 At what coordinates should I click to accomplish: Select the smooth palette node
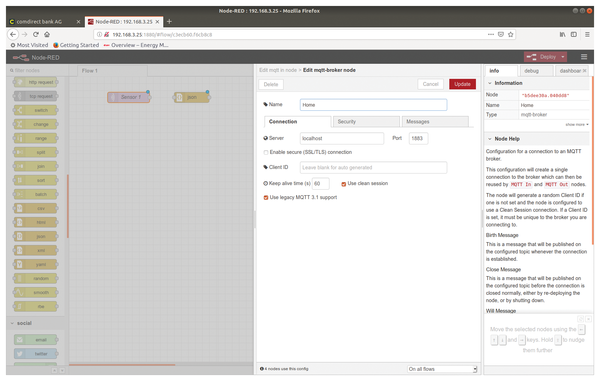[36, 292]
